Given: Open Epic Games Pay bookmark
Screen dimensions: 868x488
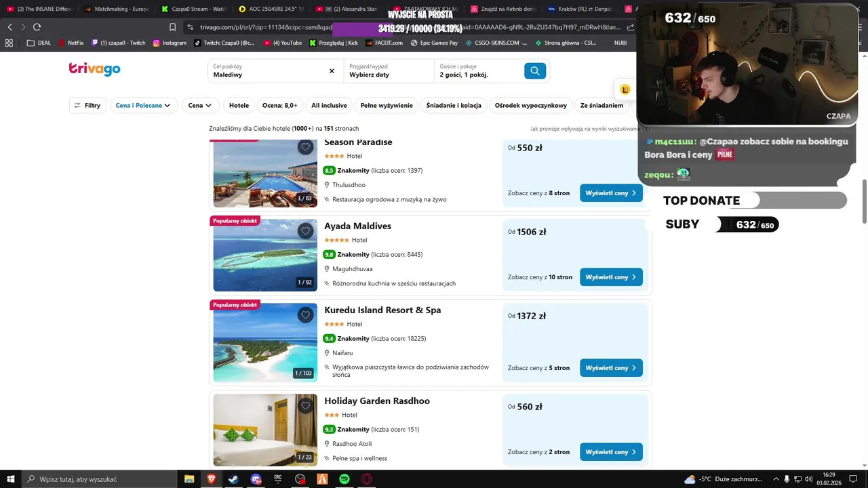Looking at the screenshot, I should tap(434, 43).
